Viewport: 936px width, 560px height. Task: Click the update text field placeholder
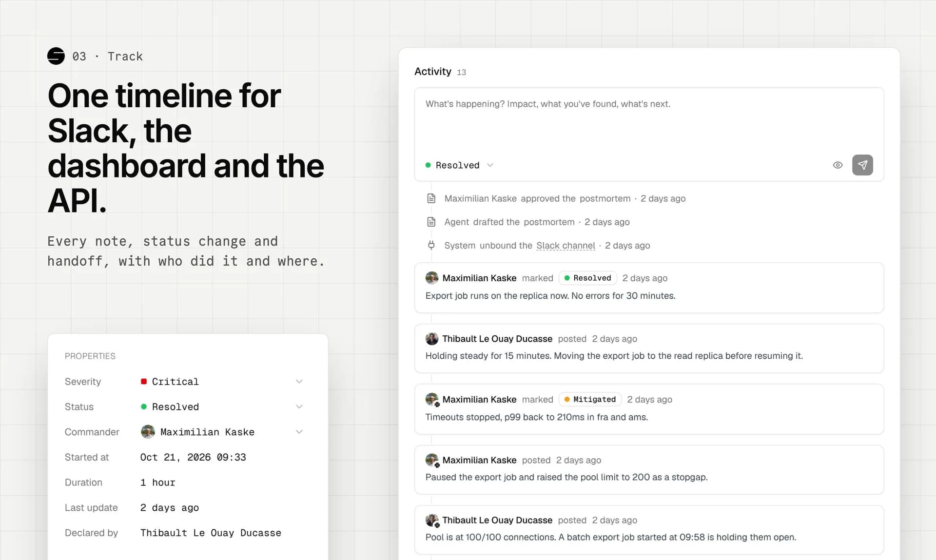point(547,104)
